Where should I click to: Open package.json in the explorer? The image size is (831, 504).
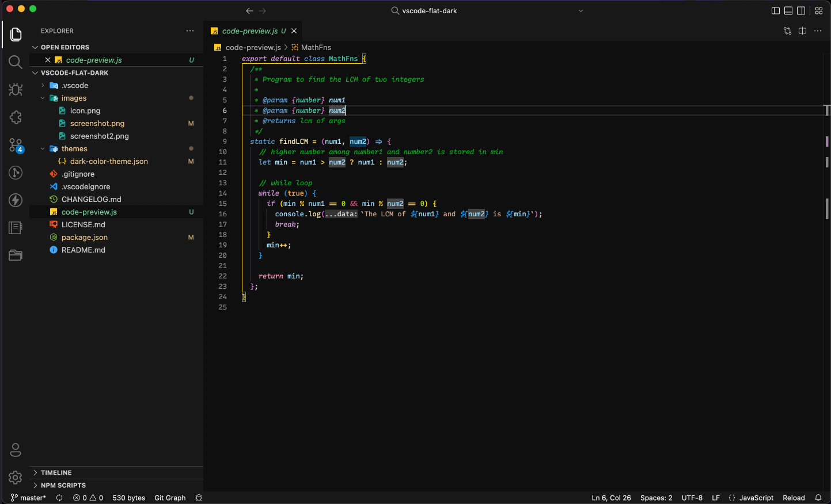coord(116,237)
